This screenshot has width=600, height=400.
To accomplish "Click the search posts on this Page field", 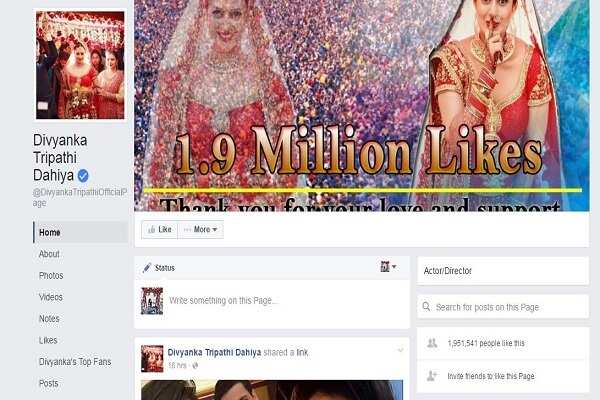I will (505, 307).
